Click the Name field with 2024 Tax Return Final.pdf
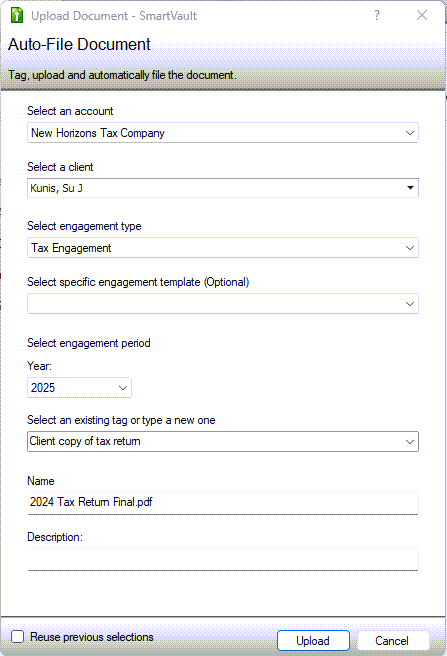 pyautogui.click(x=223, y=502)
